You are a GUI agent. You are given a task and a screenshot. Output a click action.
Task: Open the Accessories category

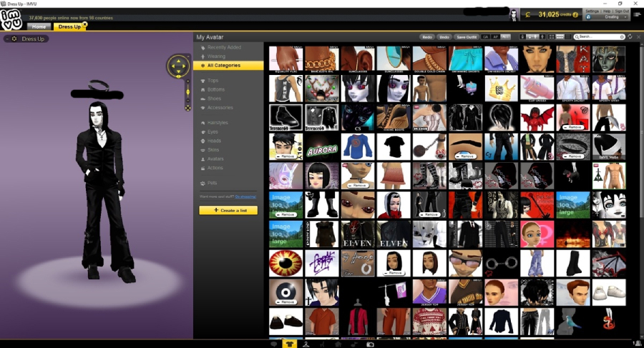pyautogui.click(x=220, y=107)
